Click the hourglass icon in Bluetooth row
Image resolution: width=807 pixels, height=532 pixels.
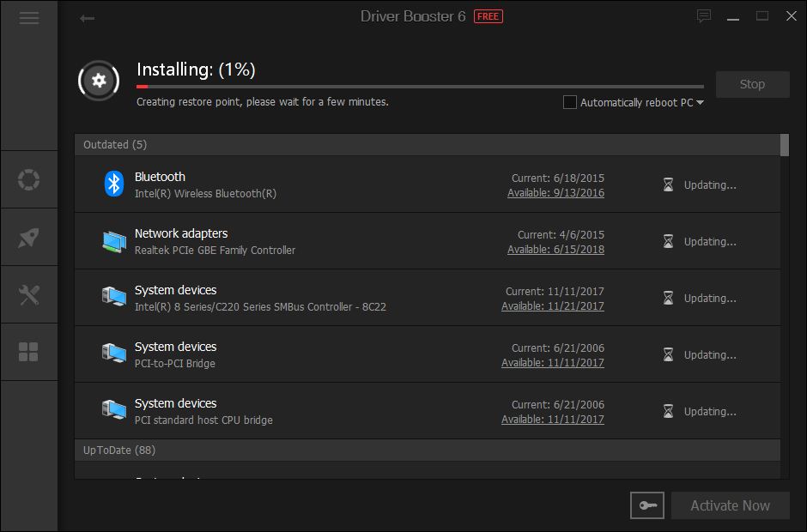(x=668, y=184)
